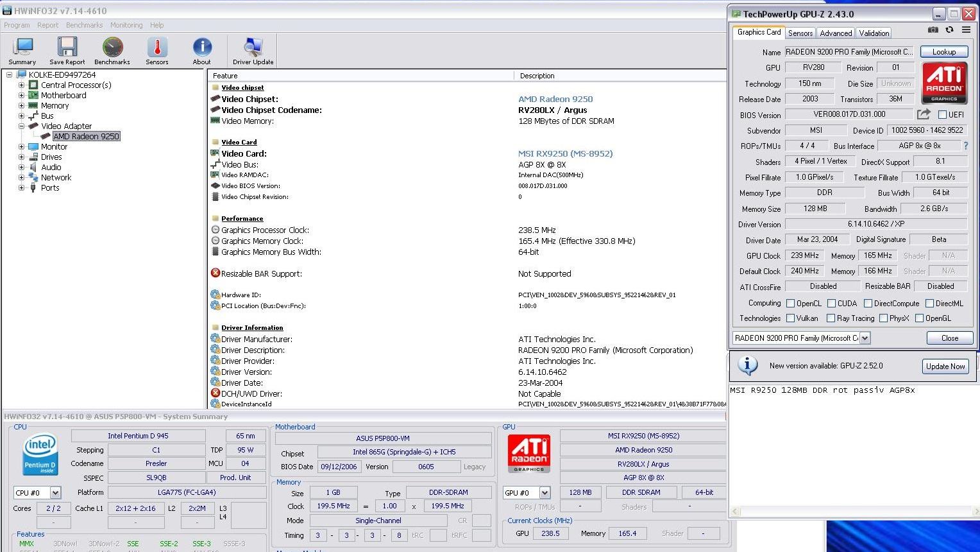
Task: Click the BIOS share/export arrow icon in GPU-Z
Action: (924, 114)
